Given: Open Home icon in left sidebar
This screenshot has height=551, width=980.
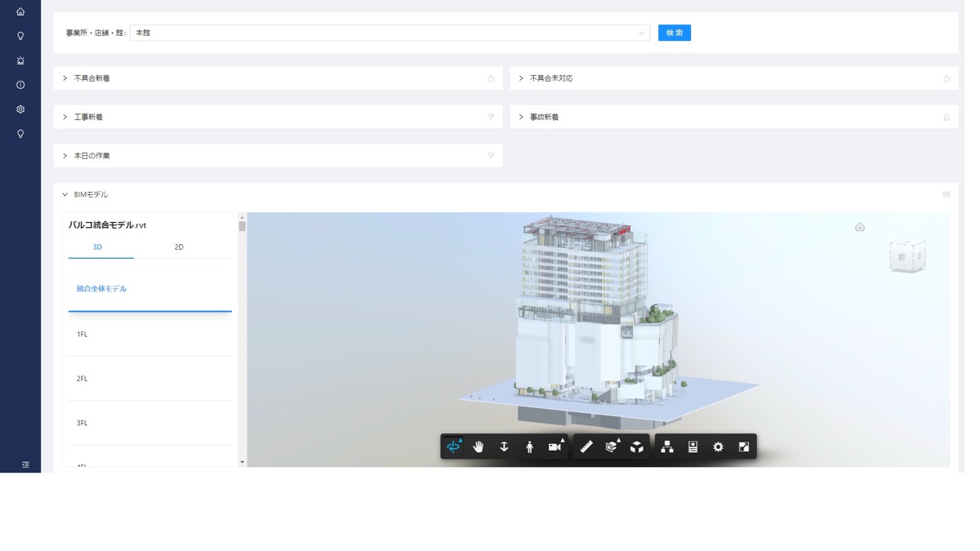Looking at the screenshot, I should pyautogui.click(x=20, y=11).
